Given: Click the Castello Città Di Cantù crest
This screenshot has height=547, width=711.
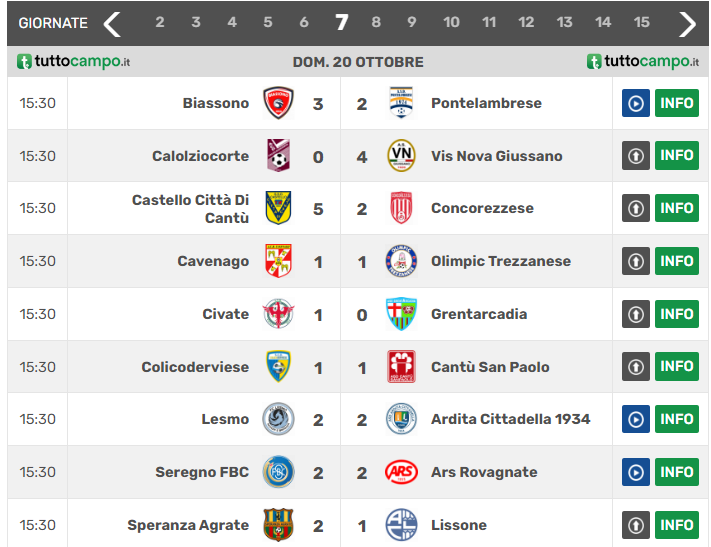Looking at the screenshot, I should tap(278, 208).
